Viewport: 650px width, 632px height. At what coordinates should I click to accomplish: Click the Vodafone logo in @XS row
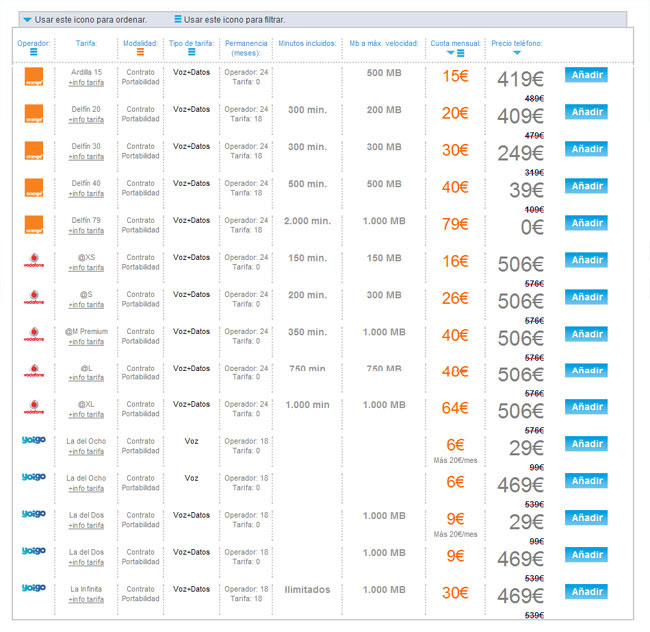click(34, 260)
